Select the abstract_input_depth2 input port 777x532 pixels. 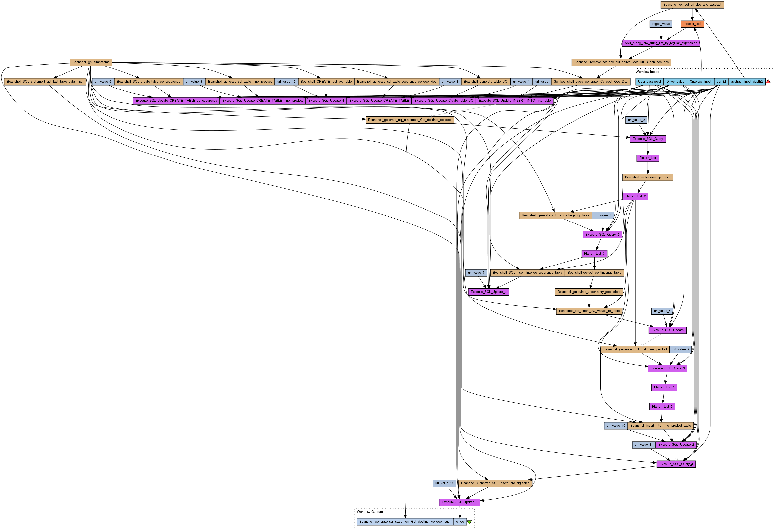747,82
